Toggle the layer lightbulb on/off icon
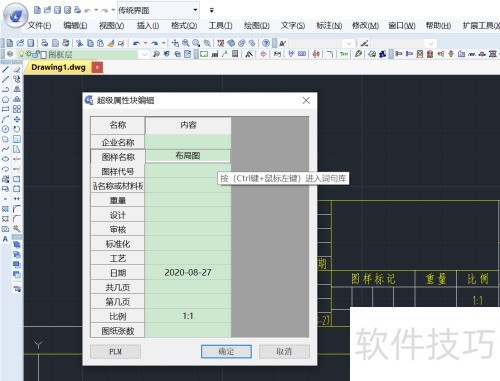The height and width of the screenshot is (381, 500). click(22, 54)
